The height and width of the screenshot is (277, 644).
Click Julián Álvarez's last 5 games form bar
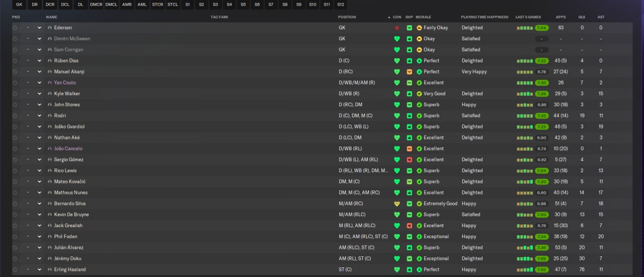point(525,247)
